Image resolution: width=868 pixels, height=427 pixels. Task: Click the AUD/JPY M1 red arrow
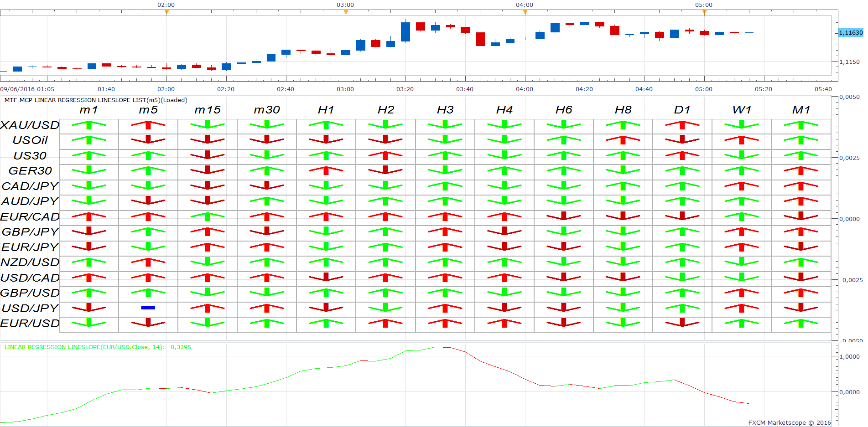point(801,201)
